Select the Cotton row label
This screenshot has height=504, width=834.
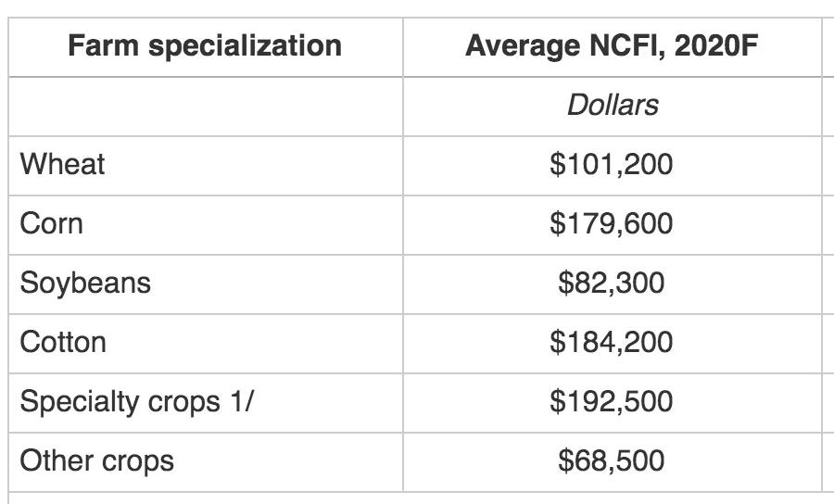pos(63,342)
